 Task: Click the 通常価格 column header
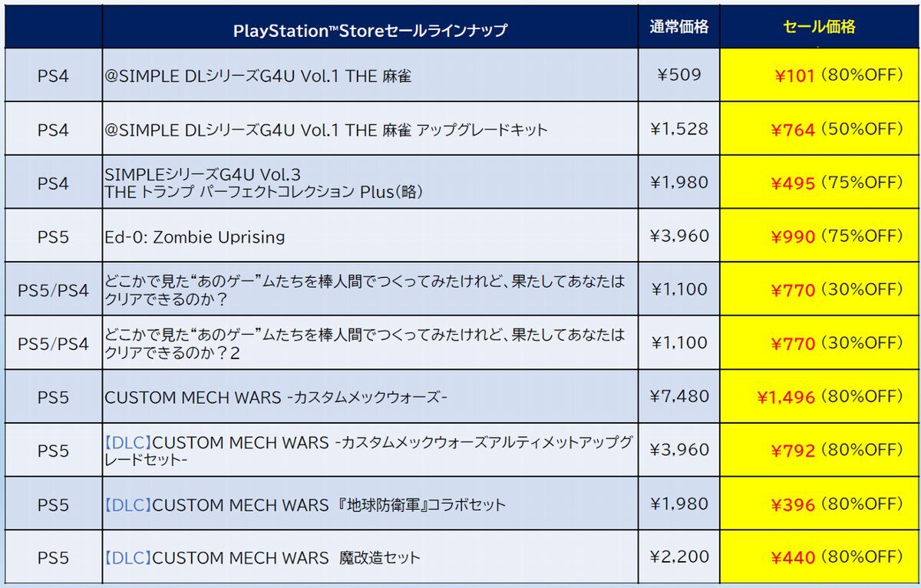678,28
